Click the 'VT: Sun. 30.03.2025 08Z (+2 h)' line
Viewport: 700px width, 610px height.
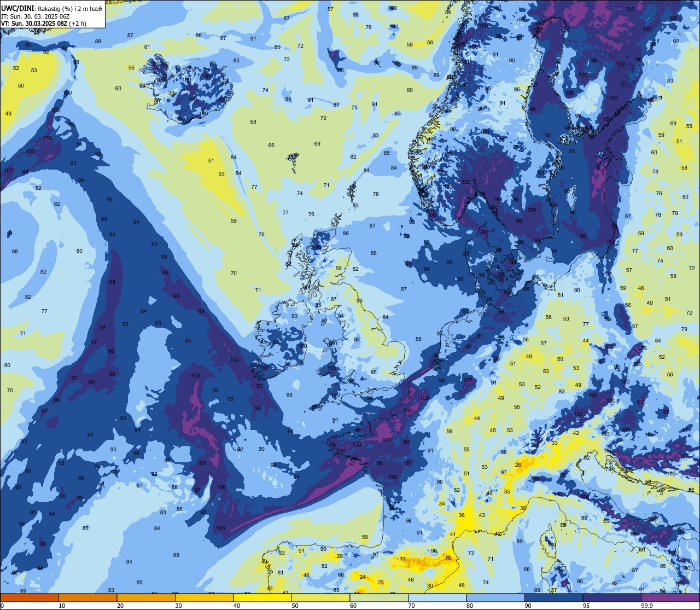[x=43, y=24]
